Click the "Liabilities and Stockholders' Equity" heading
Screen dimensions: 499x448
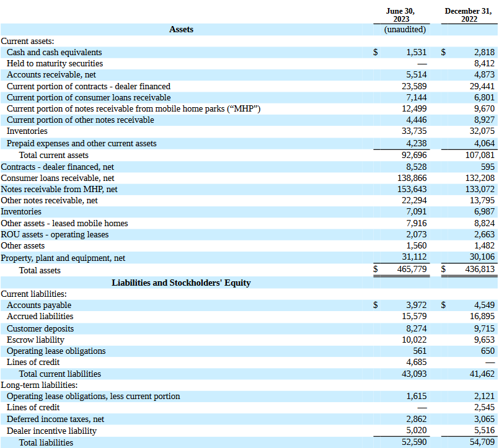tap(181, 282)
